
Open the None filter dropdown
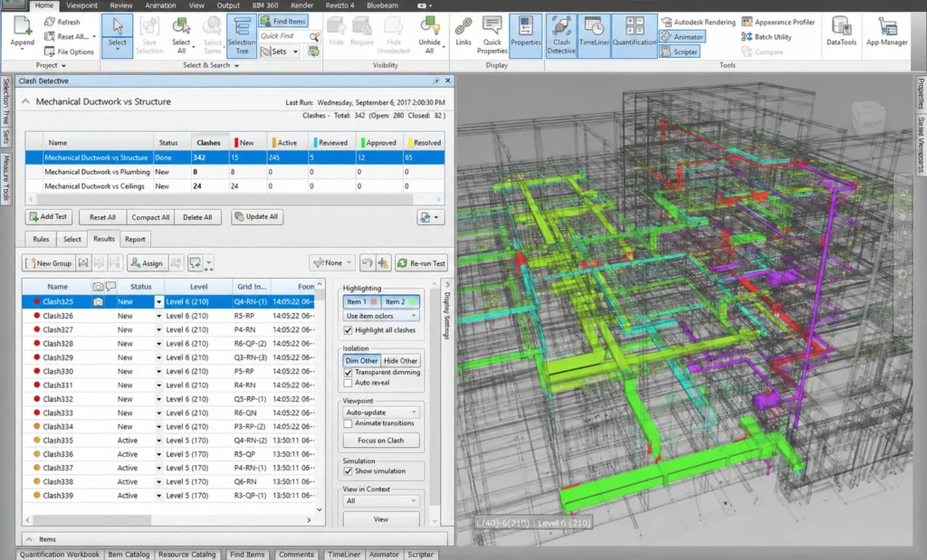pyautogui.click(x=332, y=263)
